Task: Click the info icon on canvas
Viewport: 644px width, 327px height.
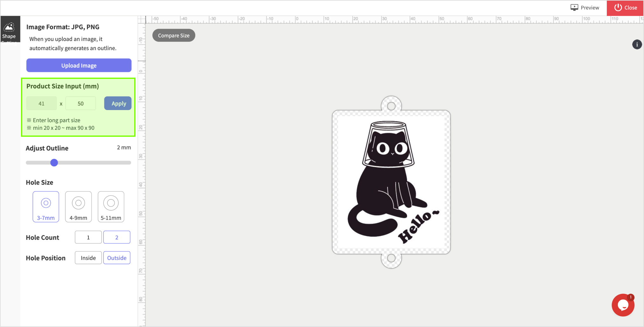Action: click(637, 45)
